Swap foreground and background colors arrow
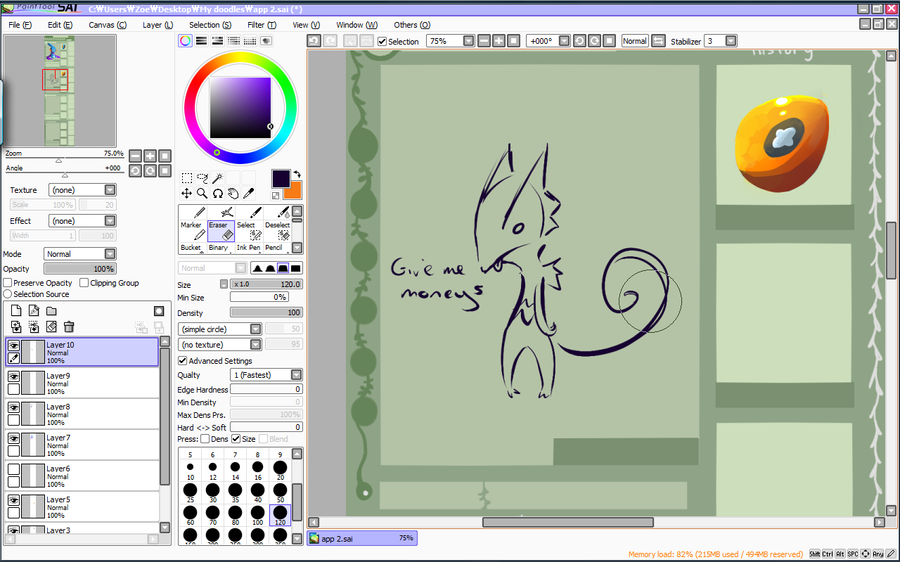 click(x=297, y=175)
